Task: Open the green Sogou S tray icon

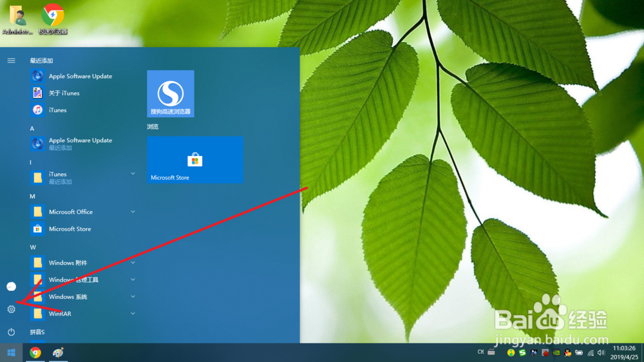Action: [522, 352]
